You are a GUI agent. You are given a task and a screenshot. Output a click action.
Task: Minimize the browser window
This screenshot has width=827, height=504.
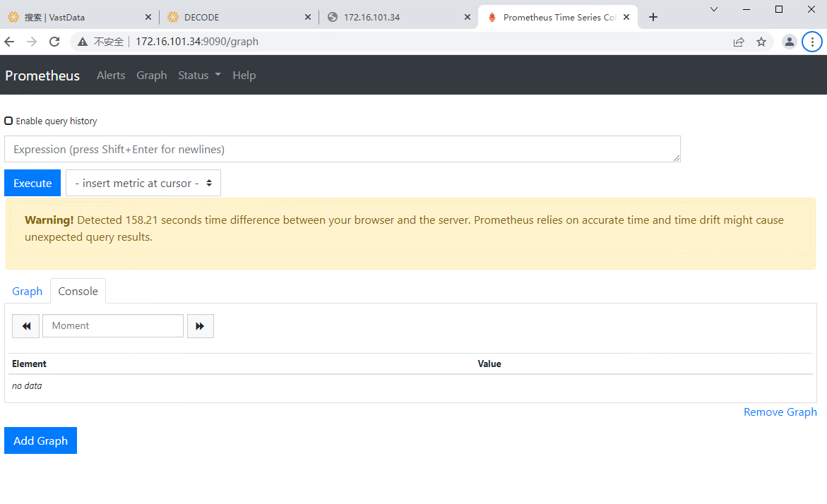(746, 9)
